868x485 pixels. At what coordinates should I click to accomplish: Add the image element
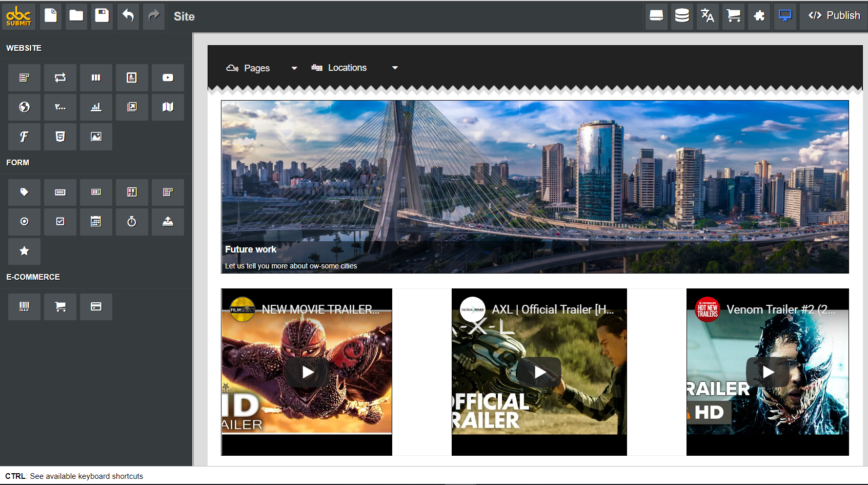pos(96,137)
